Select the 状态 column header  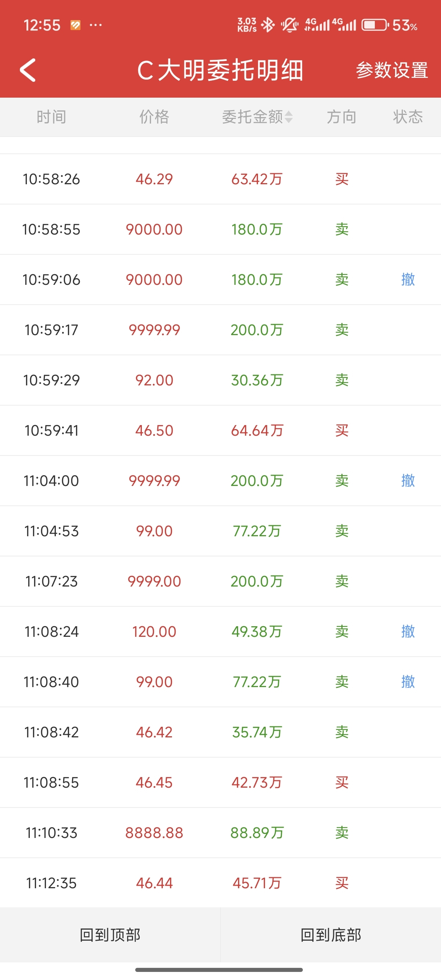(408, 117)
